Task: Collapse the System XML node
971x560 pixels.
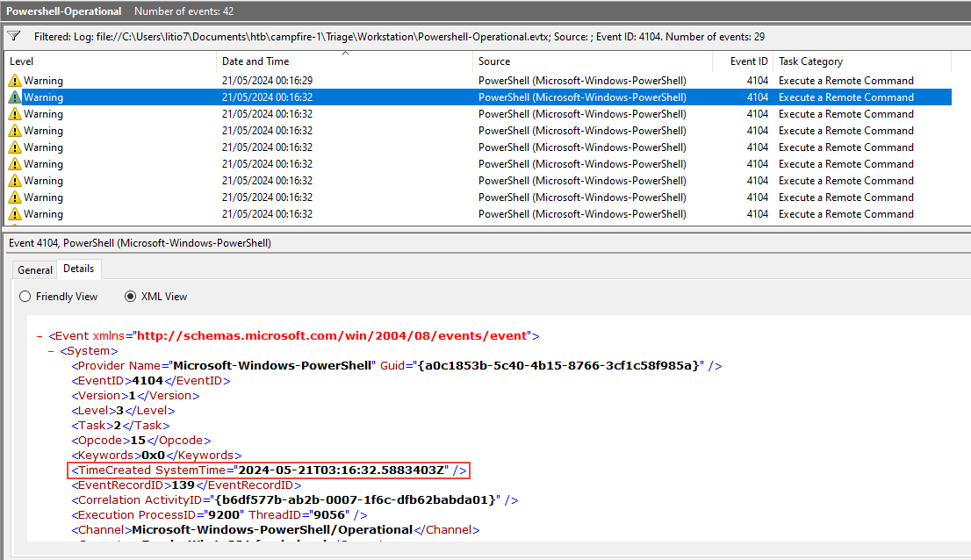Action: click(52, 351)
